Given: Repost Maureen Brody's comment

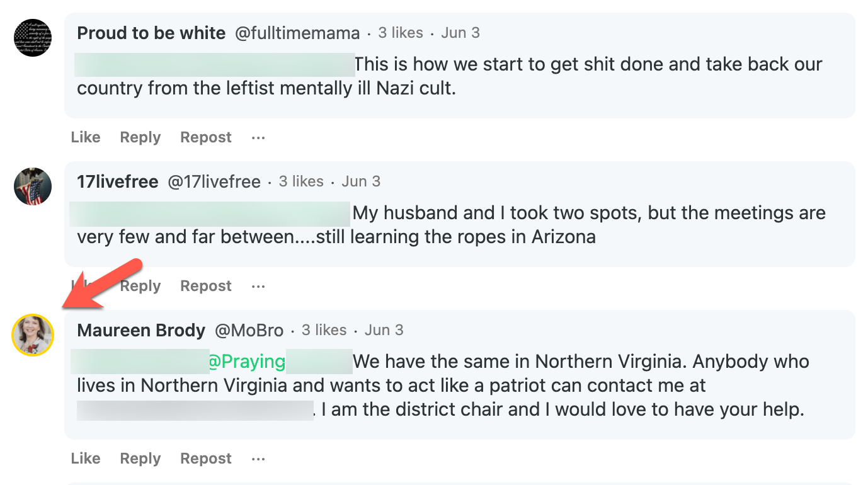Looking at the screenshot, I should 206,459.
